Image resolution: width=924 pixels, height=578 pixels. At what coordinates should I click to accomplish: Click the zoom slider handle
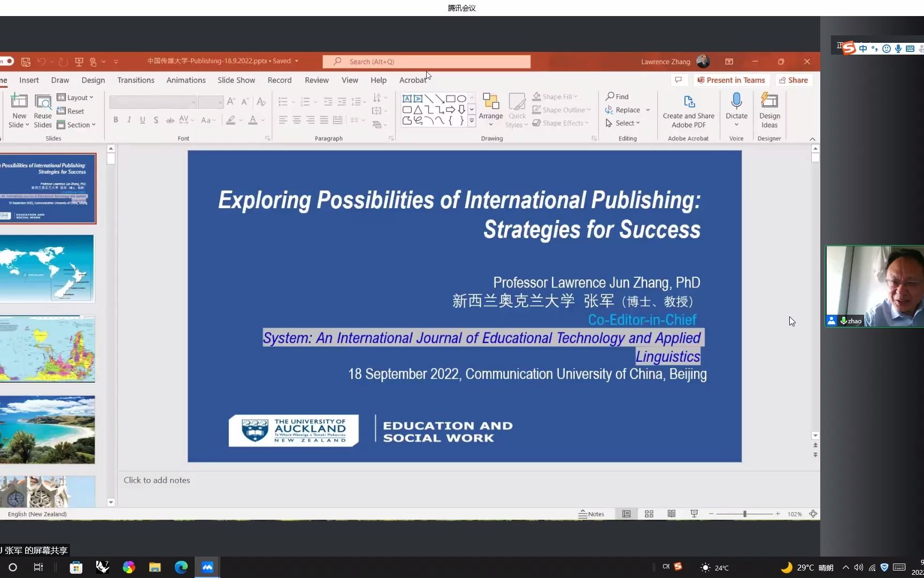point(744,514)
